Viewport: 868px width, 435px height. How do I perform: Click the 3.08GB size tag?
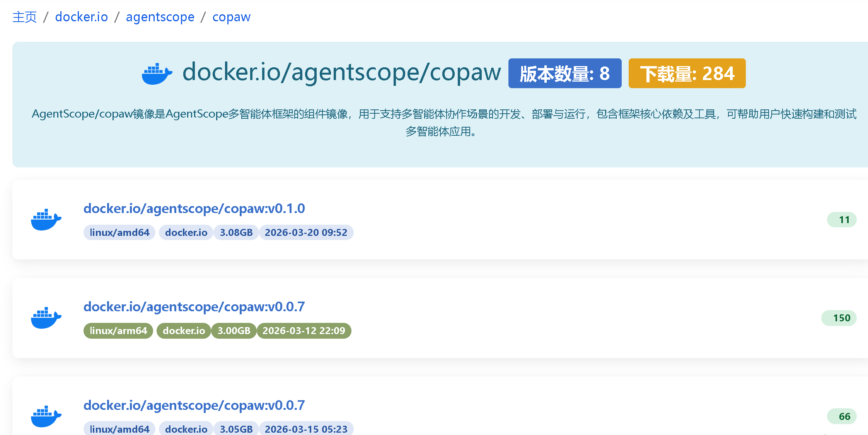click(236, 232)
